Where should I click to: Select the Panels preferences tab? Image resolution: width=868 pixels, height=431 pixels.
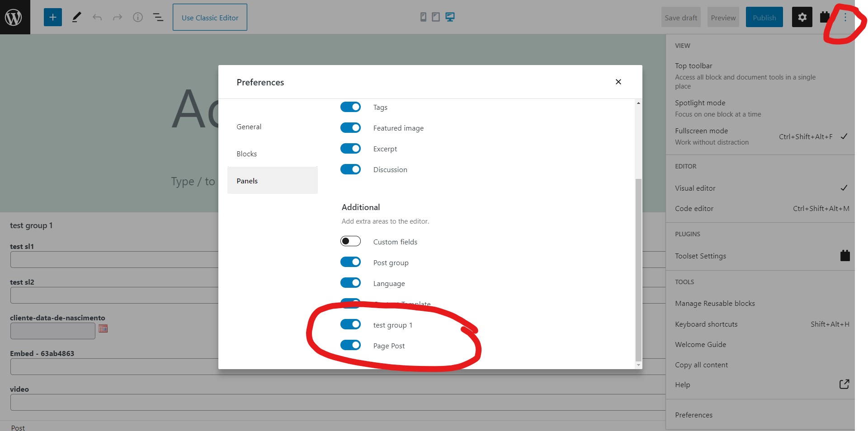tap(273, 181)
